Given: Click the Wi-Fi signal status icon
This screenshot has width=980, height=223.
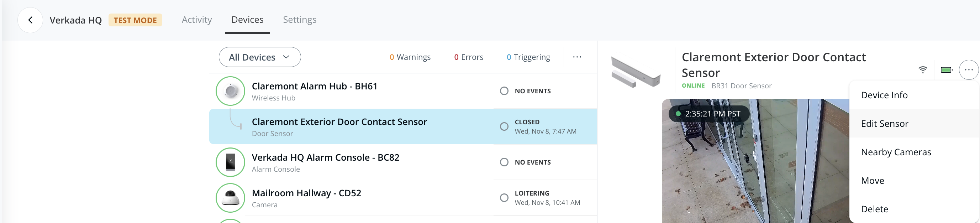Looking at the screenshot, I should click(x=923, y=70).
